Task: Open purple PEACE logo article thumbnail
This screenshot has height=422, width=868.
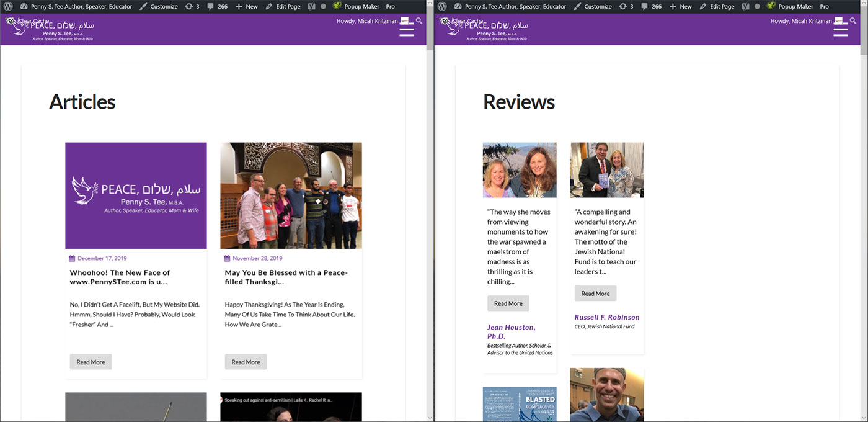Action: coord(136,195)
